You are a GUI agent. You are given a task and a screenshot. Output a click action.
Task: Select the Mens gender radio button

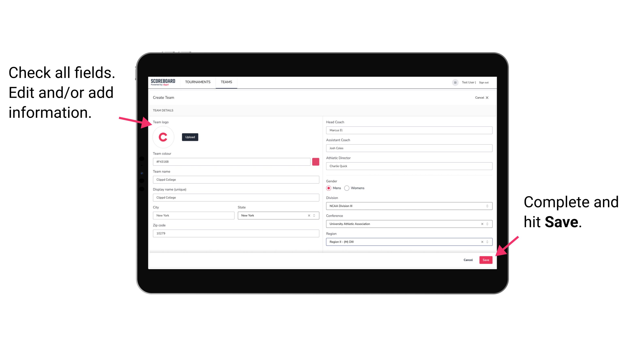tap(328, 188)
